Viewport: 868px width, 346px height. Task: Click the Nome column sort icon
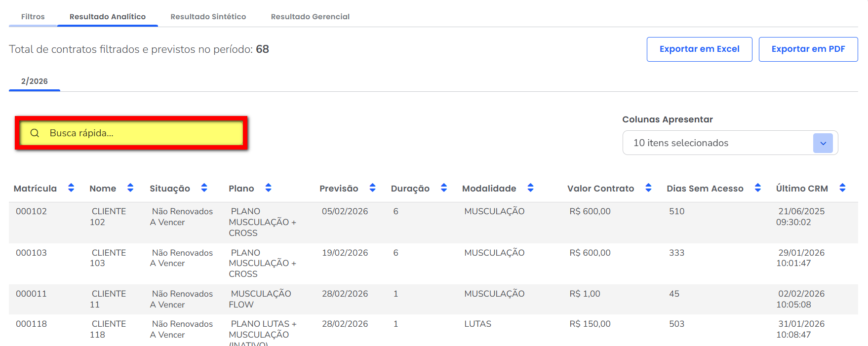pyautogui.click(x=130, y=188)
